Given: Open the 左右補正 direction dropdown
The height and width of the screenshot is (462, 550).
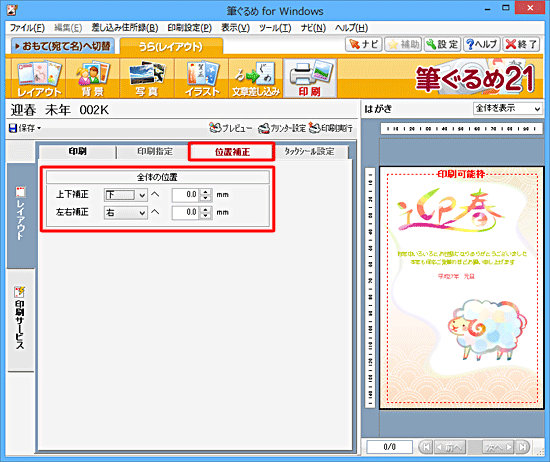Looking at the screenshot, I should [126, 213].
